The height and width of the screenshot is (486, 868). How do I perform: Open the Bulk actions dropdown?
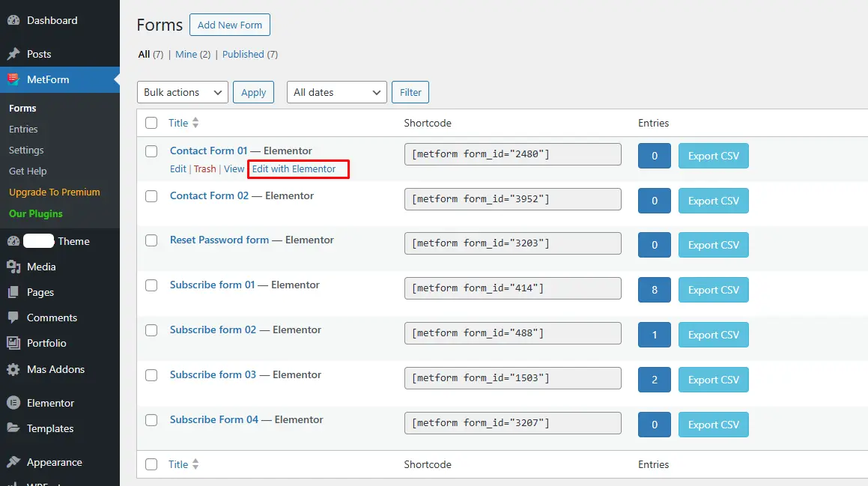[183, 92]
